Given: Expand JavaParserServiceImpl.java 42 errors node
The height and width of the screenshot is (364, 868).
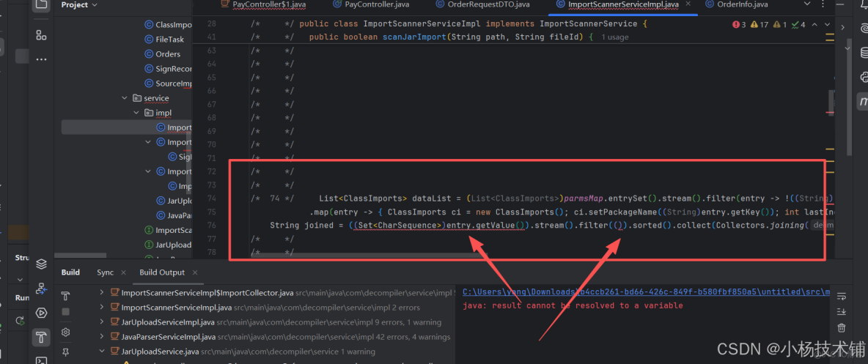Looking at the screenshot, I should pos(102,336).
